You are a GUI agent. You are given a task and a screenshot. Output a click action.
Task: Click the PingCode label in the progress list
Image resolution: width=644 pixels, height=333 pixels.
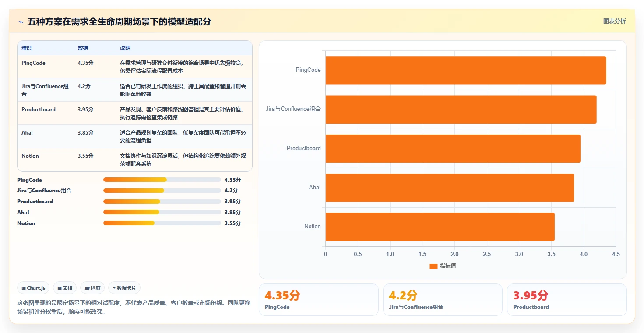pos(29,180)
